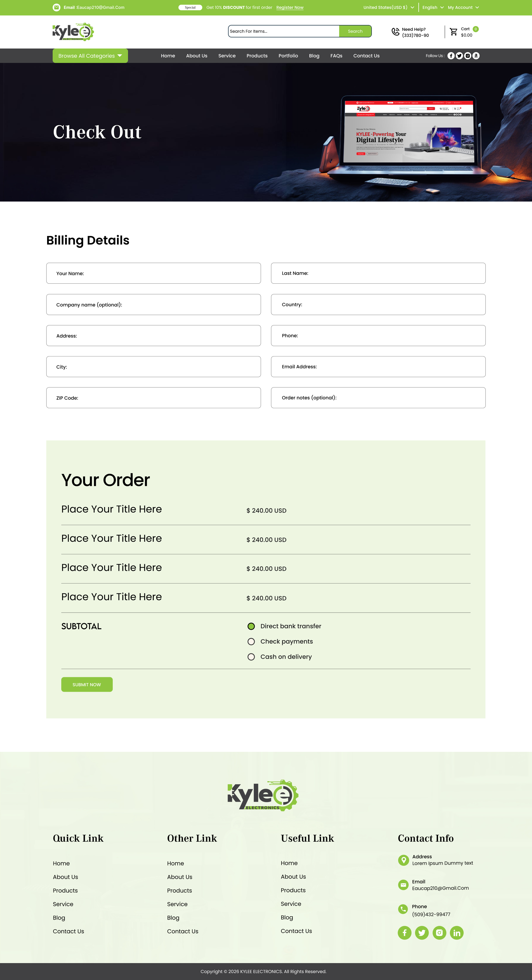Viewport: 532px width, 980px height.
Task: Click the phone icon near Need Help
Action: [395, 32]
